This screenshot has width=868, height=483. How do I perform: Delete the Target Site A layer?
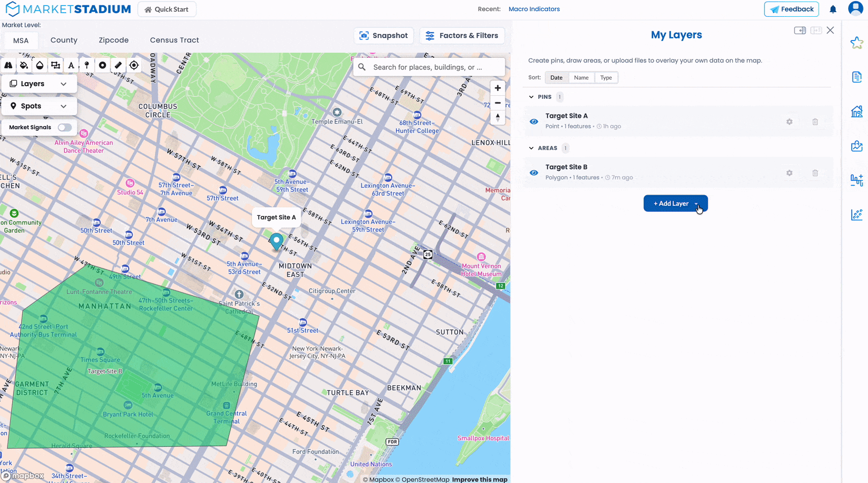pyautogui.click(x=815, y=122)
